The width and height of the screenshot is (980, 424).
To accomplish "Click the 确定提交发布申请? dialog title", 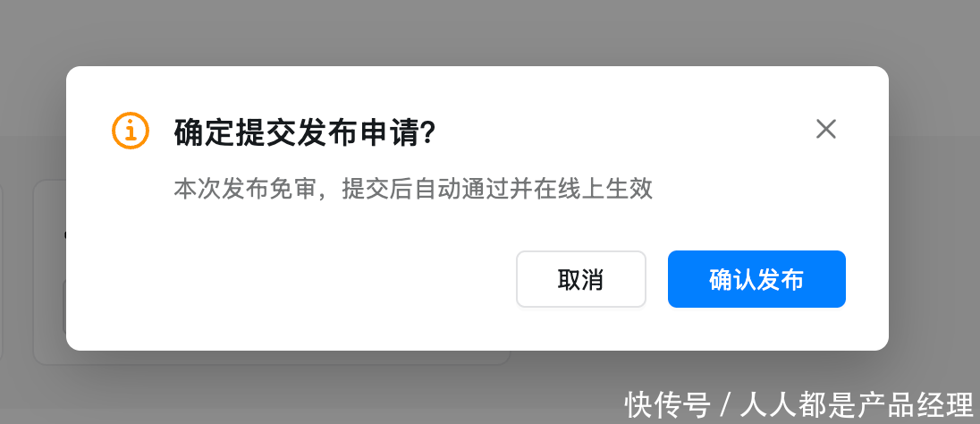I will tap(304, 132).
